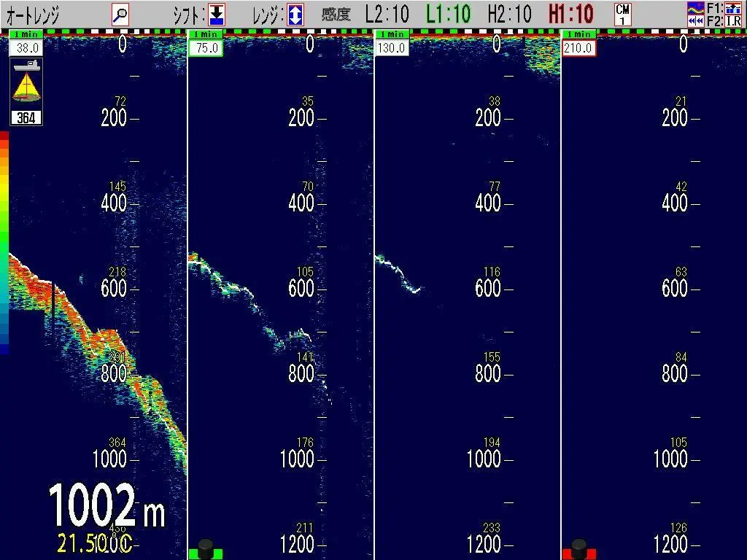Click the range up-down arrow icon

coord(295,15)
